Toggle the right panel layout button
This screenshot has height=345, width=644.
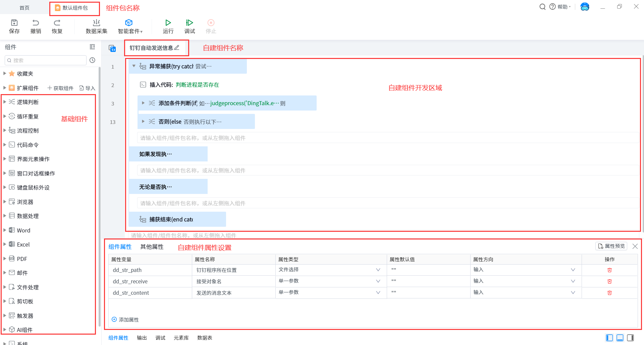630,338
